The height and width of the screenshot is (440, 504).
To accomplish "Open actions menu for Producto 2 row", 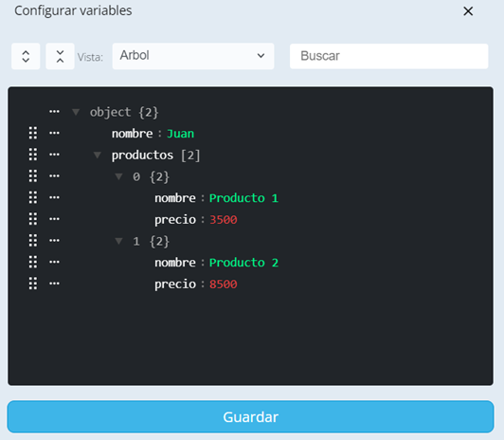I will tap(54, 262).
